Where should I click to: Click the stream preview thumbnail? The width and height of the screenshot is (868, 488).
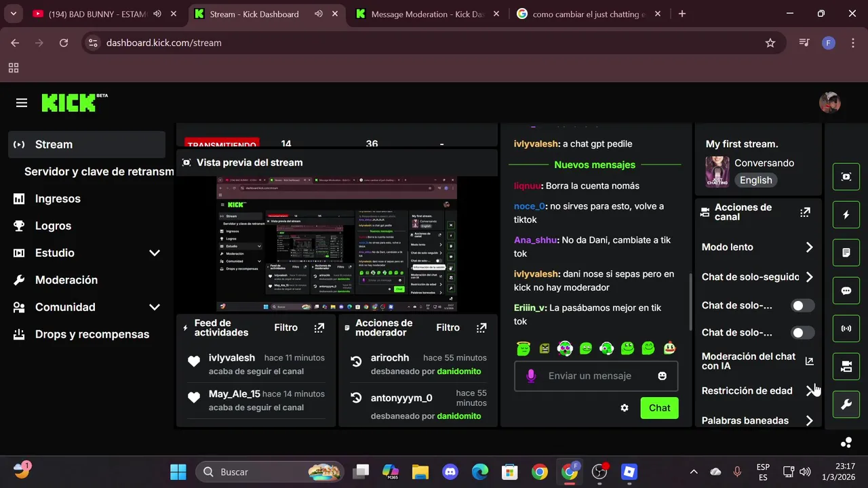click(x=336, y=244)
